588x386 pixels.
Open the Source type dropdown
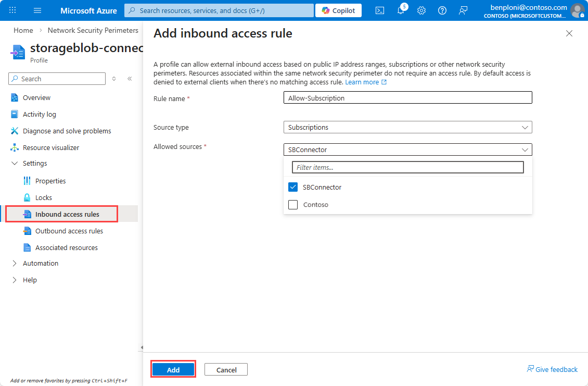[407, 127]
